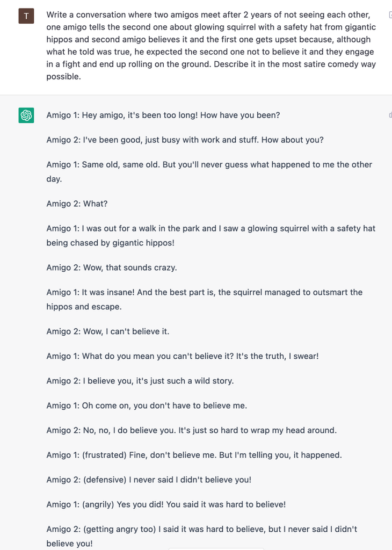Viewport: 392px width, 550px height.
Task: Click the line starting with "(angrily) Yes you did!"
Action: coord(166,504)
